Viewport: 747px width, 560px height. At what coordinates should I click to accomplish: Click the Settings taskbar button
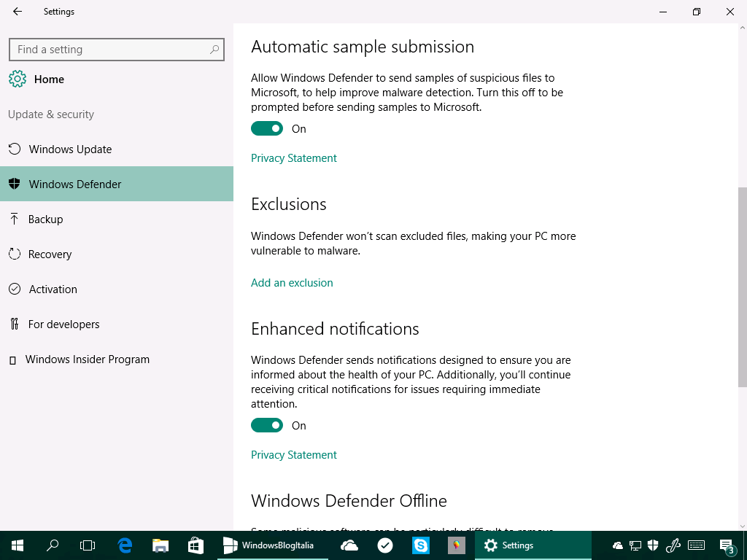(533, 545)
